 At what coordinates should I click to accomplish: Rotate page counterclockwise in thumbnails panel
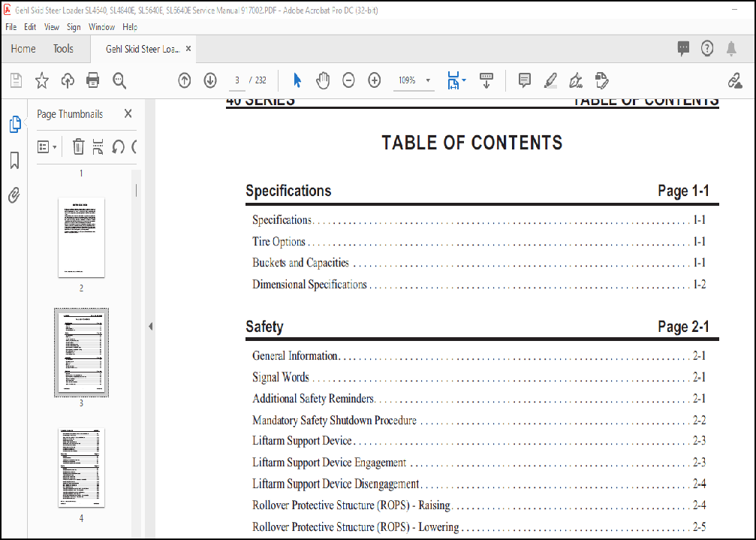tap(118, 146)
